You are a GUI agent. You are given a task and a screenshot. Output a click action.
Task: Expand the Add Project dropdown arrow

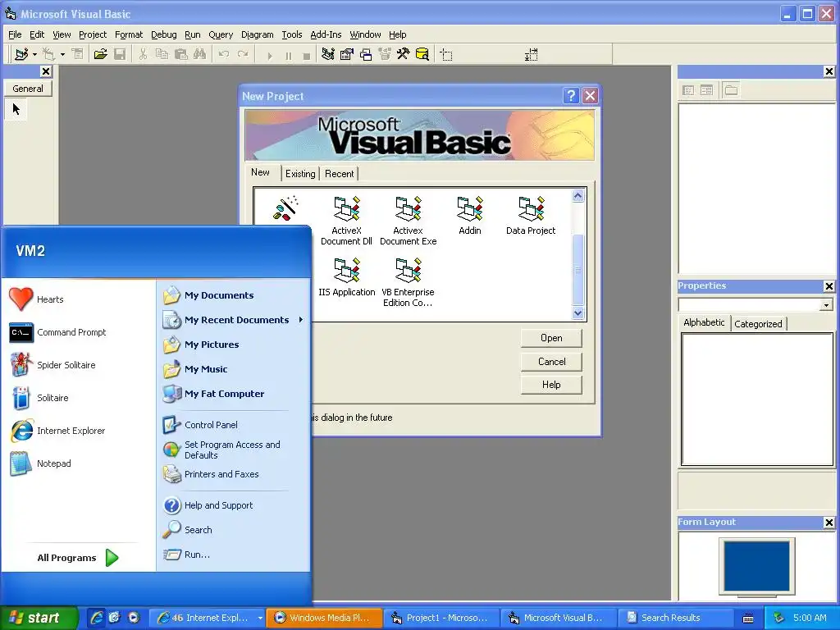coord(34,54)
